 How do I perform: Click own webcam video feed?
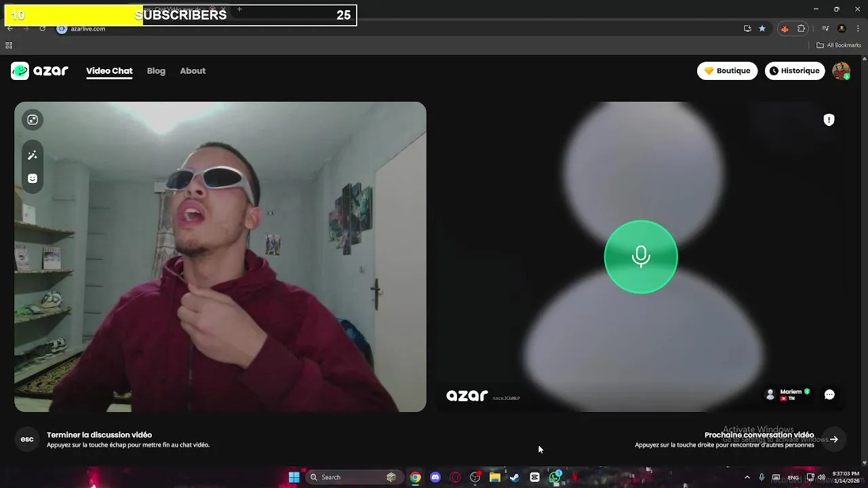tap(220, 257)
